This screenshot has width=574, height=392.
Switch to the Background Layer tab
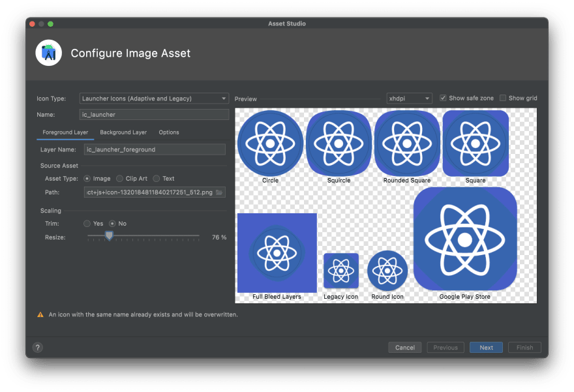pos(123,132)
